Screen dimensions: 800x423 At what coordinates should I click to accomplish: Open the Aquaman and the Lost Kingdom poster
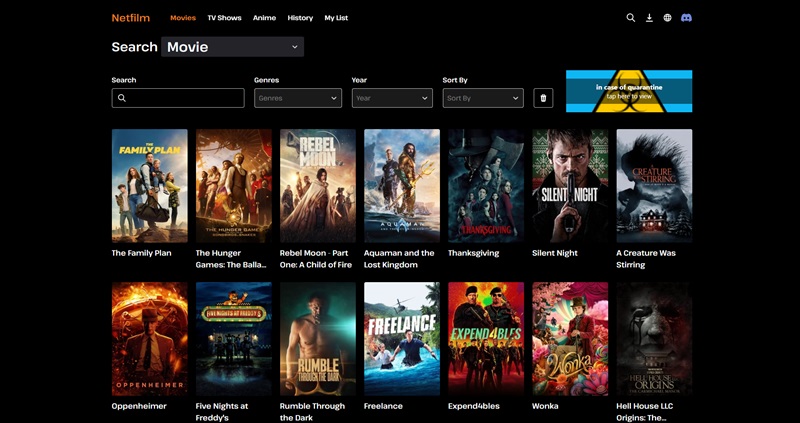tap(402, 186)
